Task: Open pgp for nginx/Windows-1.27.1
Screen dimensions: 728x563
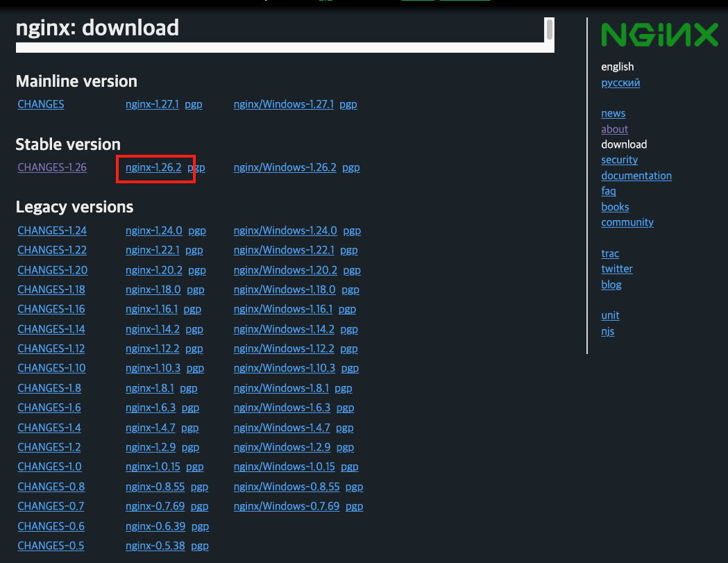Action: [x=348, y=104]
